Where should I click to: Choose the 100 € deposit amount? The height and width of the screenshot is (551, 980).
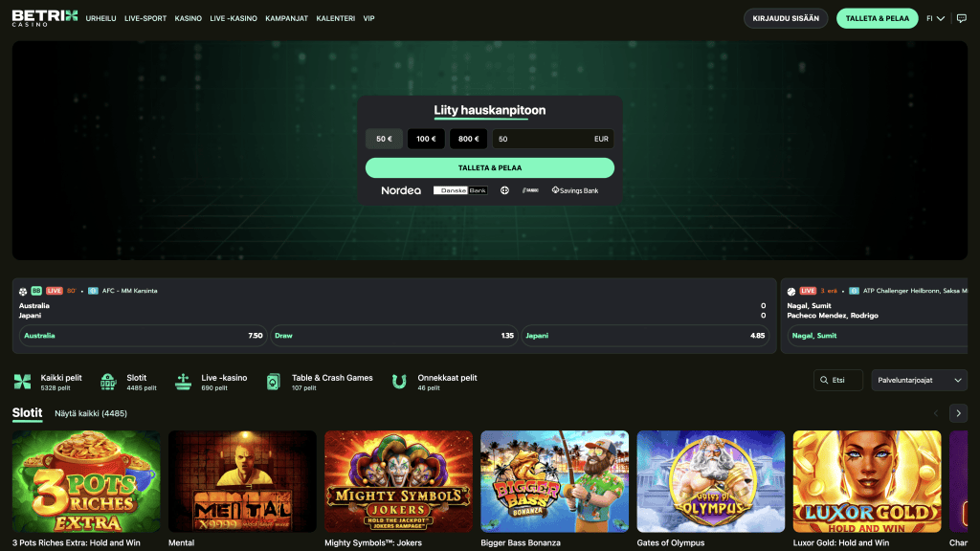[x=426, y=139]
